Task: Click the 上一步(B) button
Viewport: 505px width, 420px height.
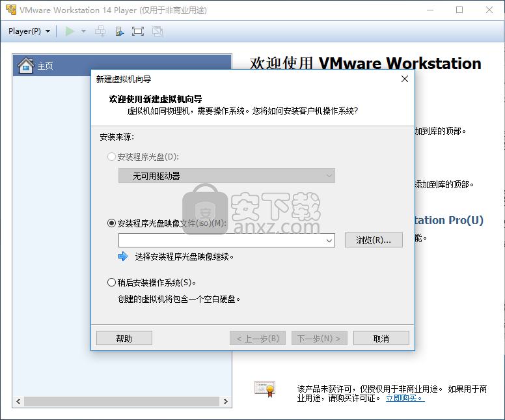Action: [x=258, y=338]
